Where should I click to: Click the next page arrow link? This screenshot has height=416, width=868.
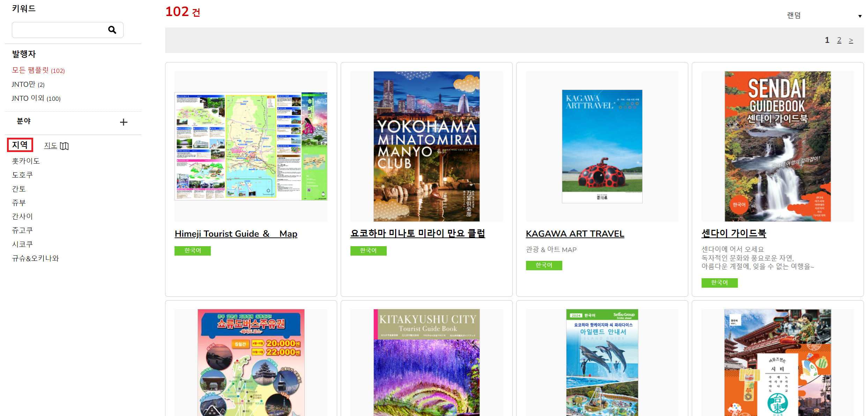point(851,40)
